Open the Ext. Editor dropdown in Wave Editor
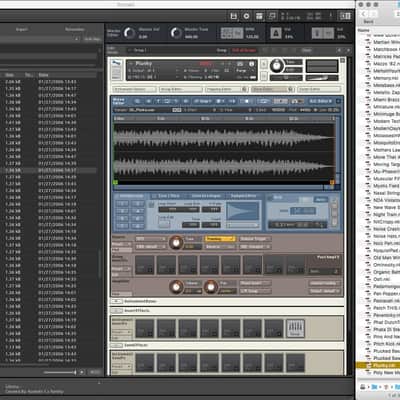Screen dimensions: 400x400 click(321, 101)
